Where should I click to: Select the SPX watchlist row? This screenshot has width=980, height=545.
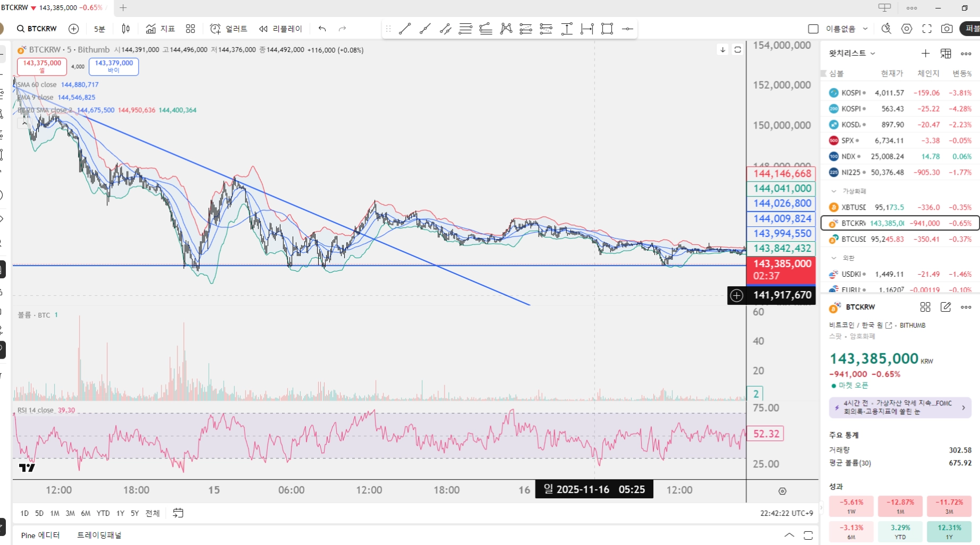(x=900, y=141)
